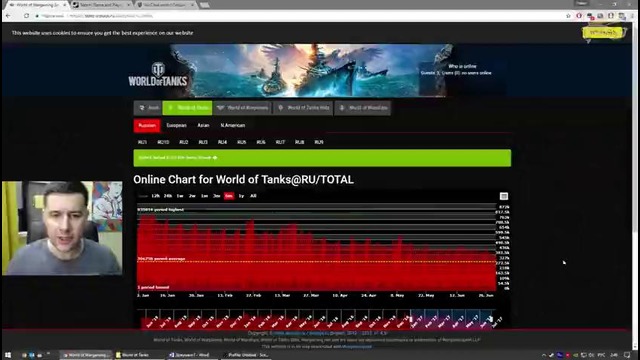Open server RU8 chart
This screenshot has width=640, height=360.
pyautogui.click(x=300, y=142)
